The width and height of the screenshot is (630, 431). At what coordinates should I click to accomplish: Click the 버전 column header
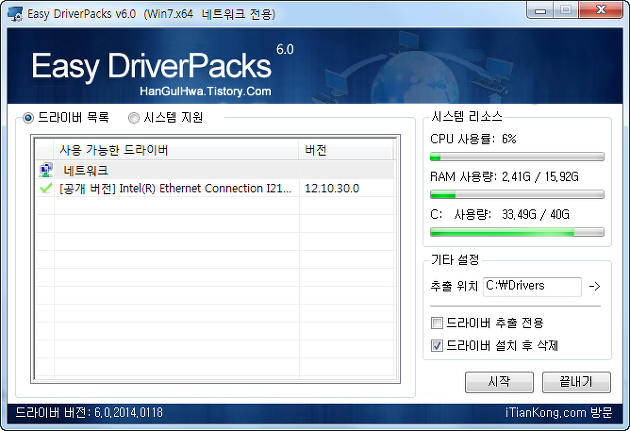346,150
